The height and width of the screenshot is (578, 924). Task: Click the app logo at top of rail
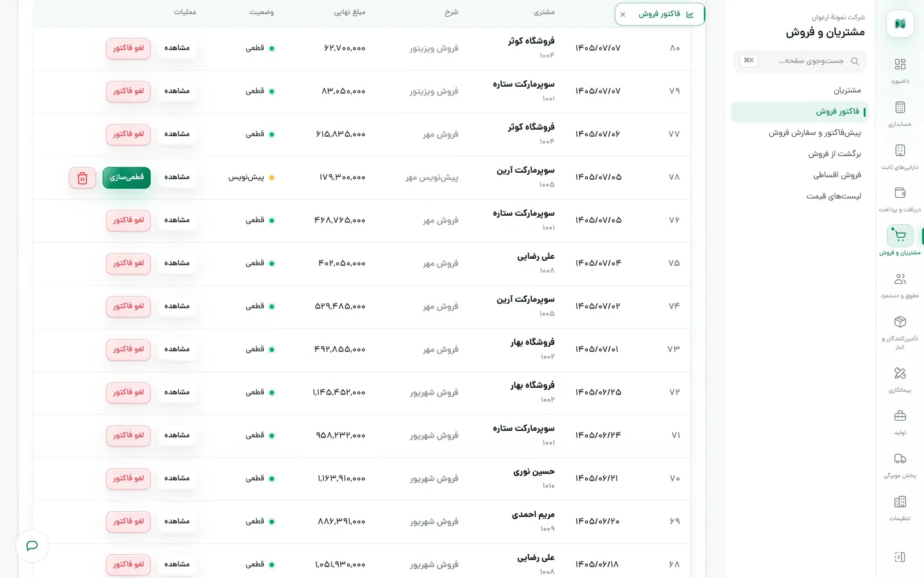900,24
